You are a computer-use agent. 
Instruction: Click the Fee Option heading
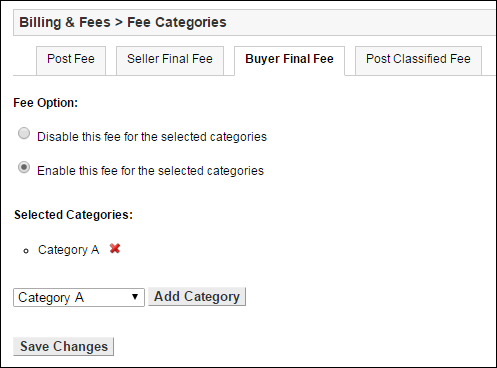pyautogui.click(x=45, y=103)
